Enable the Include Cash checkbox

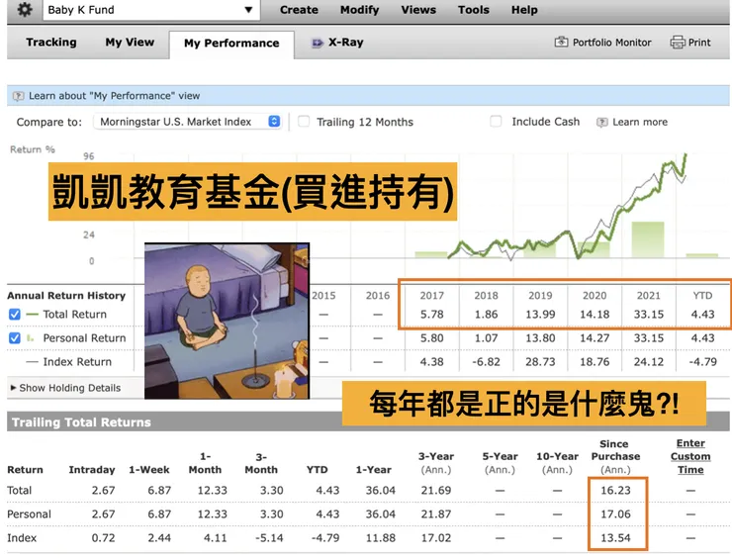pyautogui.click(x=496, y=122)
